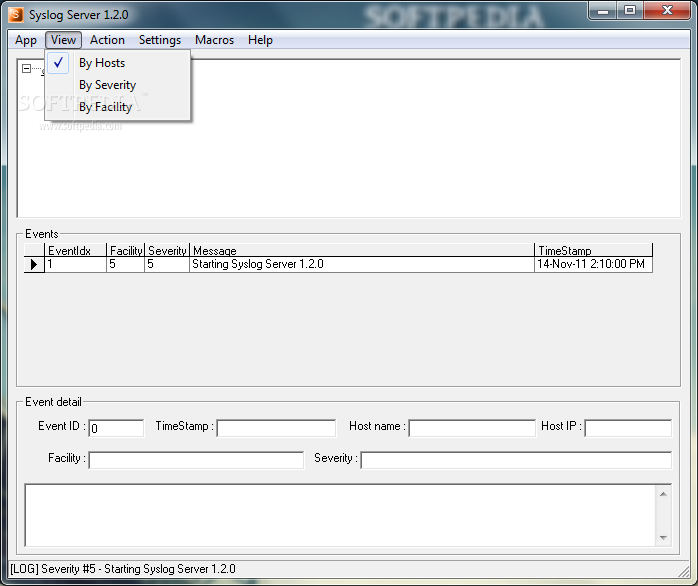The height and width of the screenshot is (586, 698).
Task: Click the Severity column header
Action: click(167, 250)
